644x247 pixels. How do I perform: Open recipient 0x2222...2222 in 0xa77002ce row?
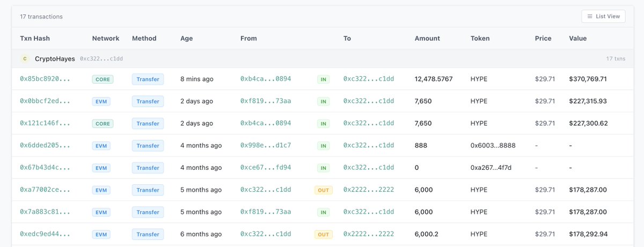click(x=369, y=190)
